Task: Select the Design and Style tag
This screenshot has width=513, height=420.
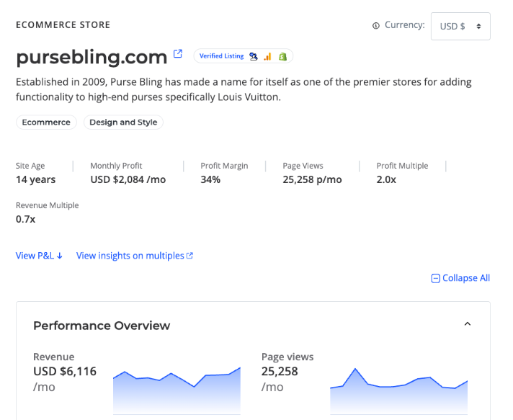Action: [x=123, y=122]
